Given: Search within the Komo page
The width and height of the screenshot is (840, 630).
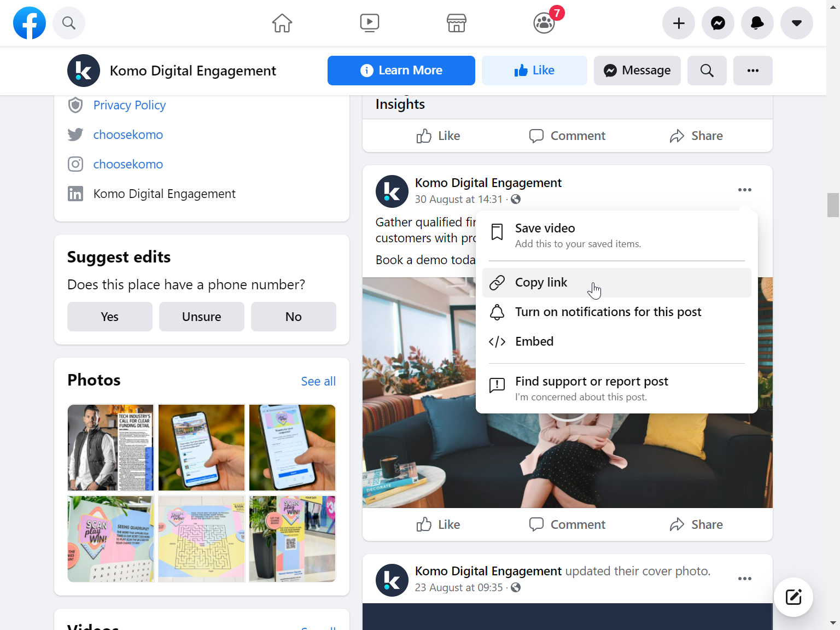Looking at the screenshot, I should coord(707,71).
